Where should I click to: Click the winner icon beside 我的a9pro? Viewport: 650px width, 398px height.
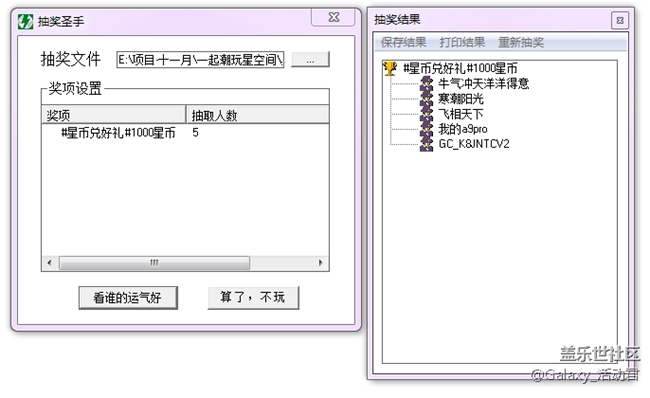(427, 129)
